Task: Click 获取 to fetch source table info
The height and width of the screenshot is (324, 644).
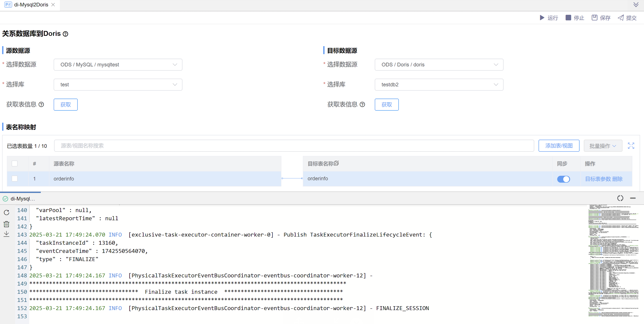Action: [65, 104]
